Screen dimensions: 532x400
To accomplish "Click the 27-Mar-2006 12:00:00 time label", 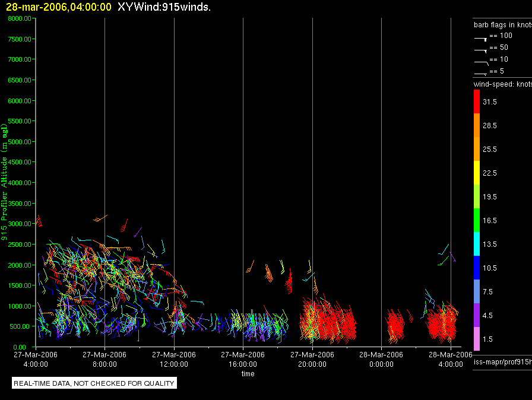I will tap(174, 359).
